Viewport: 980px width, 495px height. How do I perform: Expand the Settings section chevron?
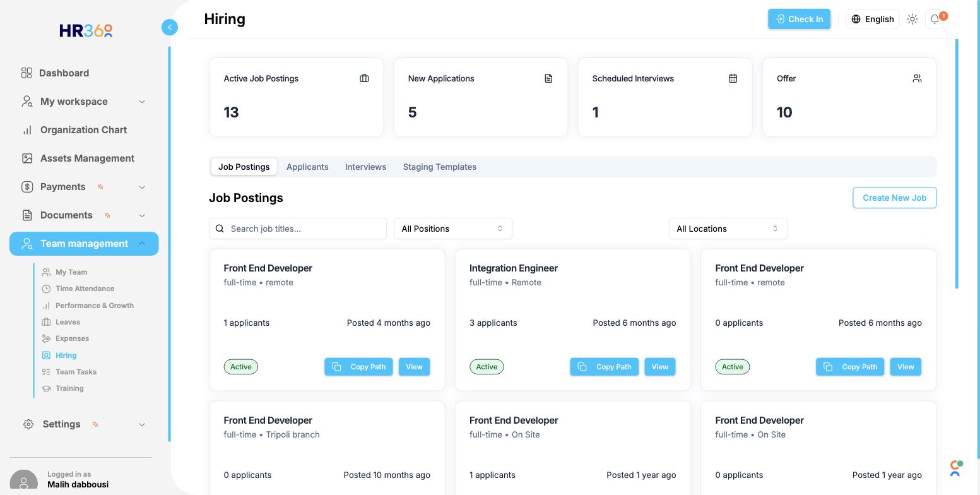(142, 424)
